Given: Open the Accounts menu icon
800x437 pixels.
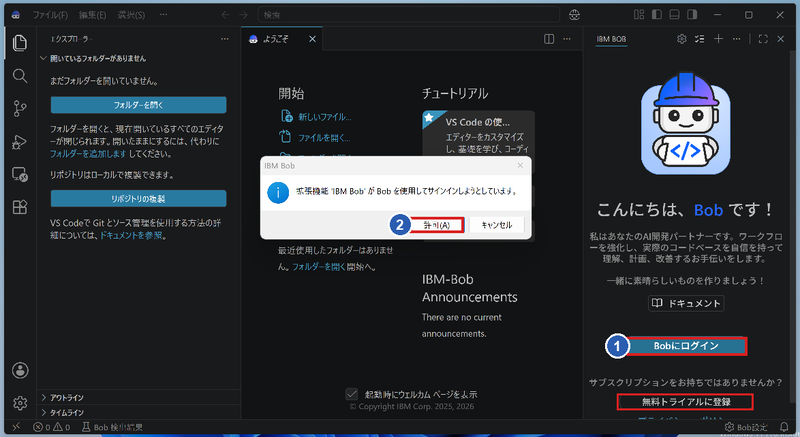Looking at the screenshot, I should tap(20, 370).
